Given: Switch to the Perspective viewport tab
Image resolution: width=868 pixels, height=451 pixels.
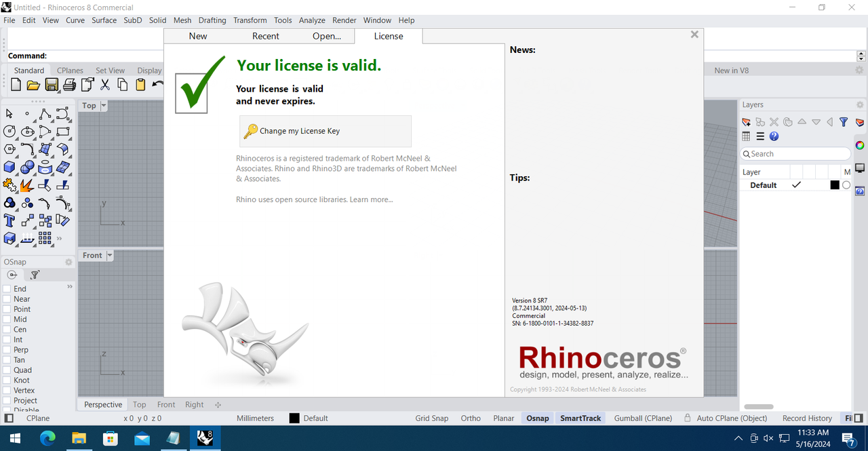Looking at the screenshot, I should 103,405.
